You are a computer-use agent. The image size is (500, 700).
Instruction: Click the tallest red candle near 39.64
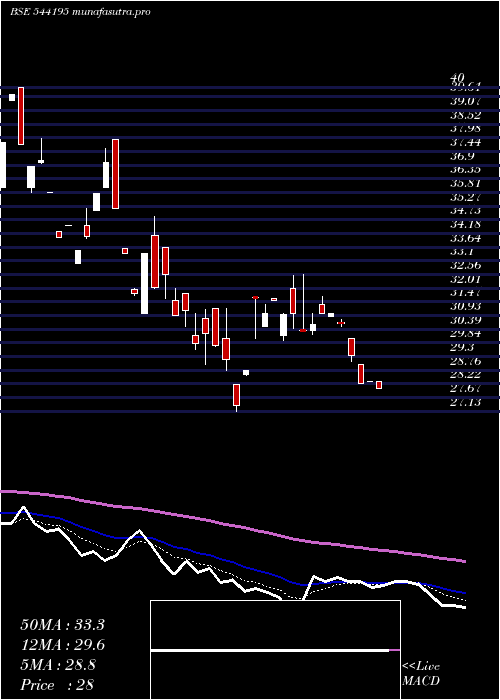(21, 116)
